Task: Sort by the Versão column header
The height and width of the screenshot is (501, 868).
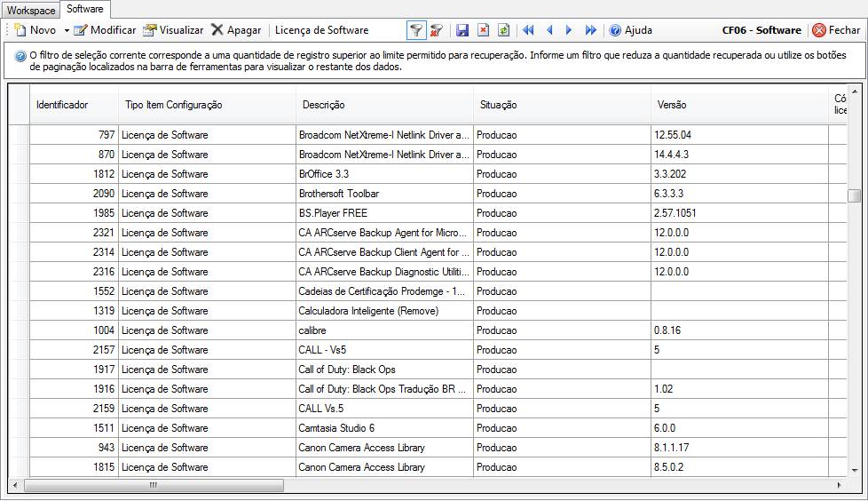Action: [739, 104]
